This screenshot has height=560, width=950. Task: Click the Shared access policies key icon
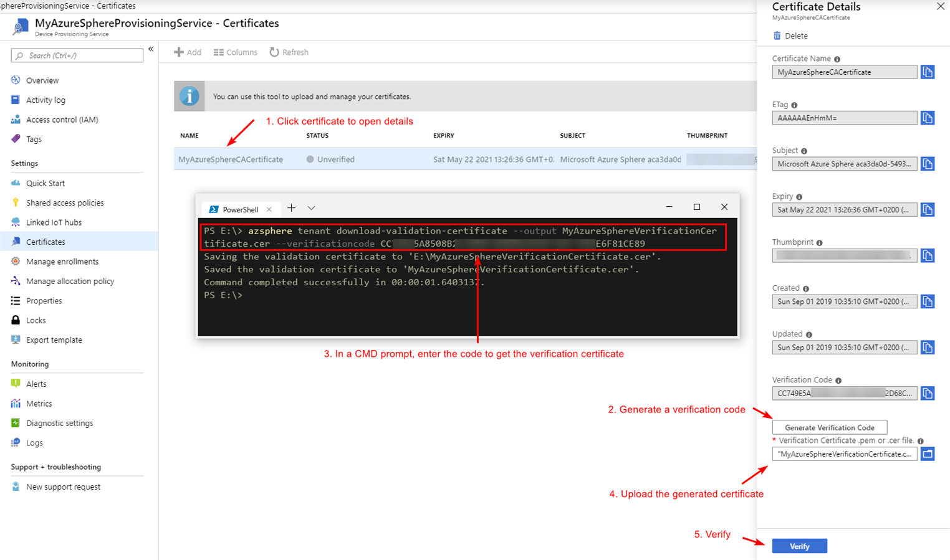[x=16, y=202]
